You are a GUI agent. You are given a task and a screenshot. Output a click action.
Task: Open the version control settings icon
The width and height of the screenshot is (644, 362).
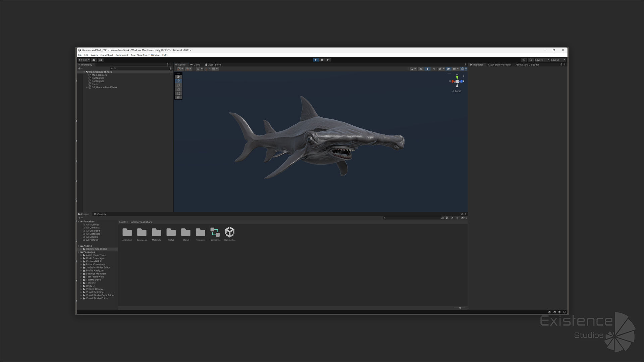tap(101, 60)
